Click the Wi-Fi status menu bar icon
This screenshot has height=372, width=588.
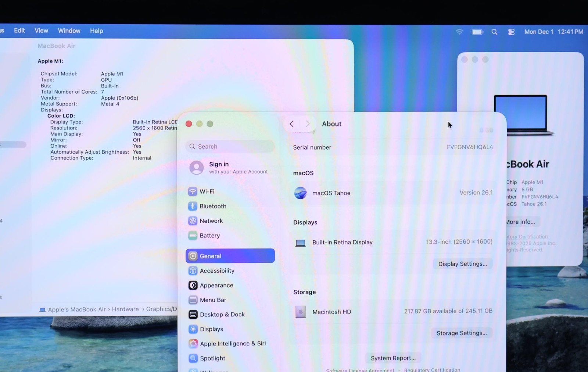tap(459, 32)
